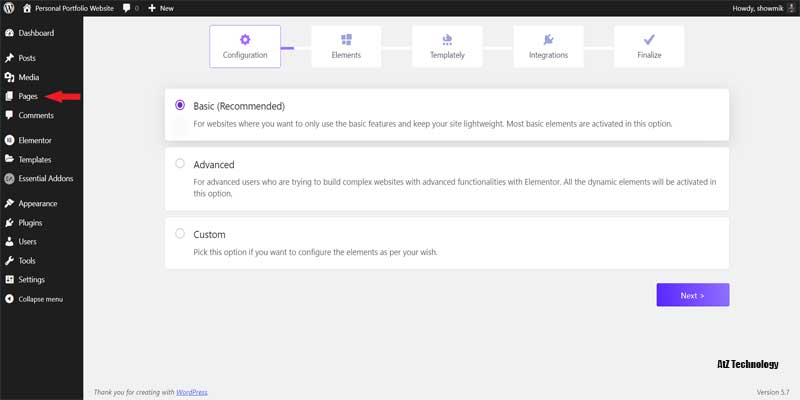The image size is (800, 400).
Task: Click the Users person icon
Action: pos(9,241)
